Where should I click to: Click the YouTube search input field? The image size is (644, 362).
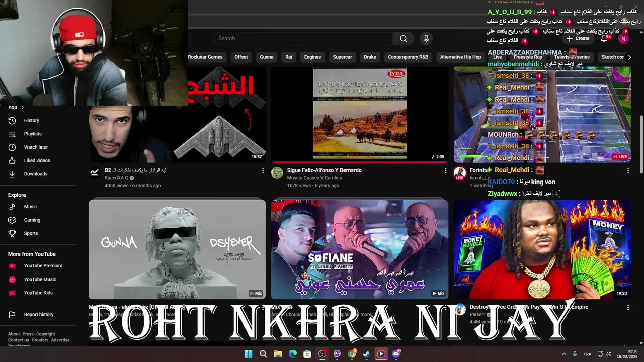[x=303, y=38]
